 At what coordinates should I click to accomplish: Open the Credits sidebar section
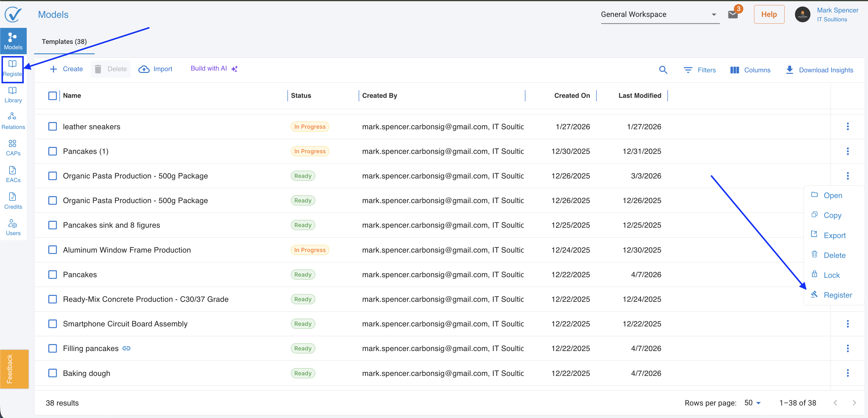tap(13, 201)
